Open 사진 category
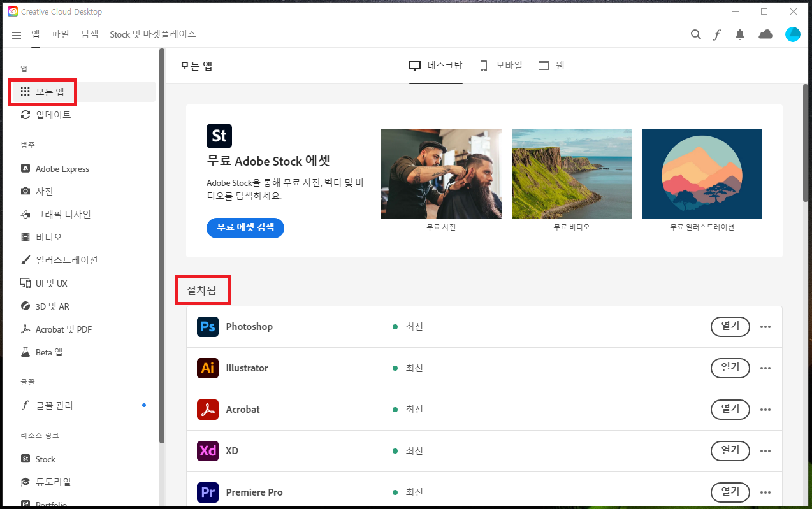Image resolution: width=812 pixels, height=509 pixels. [83, 191]
